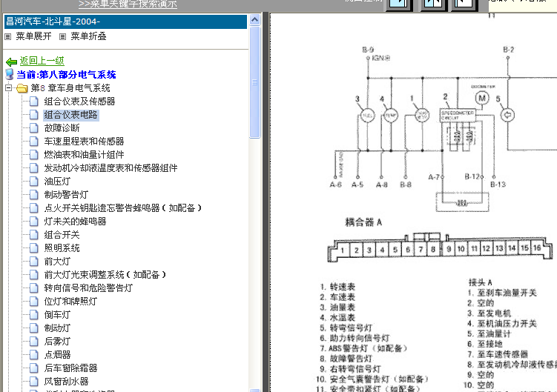
Task: Click the page icon beside 组合开关
Action: (34, 235)
